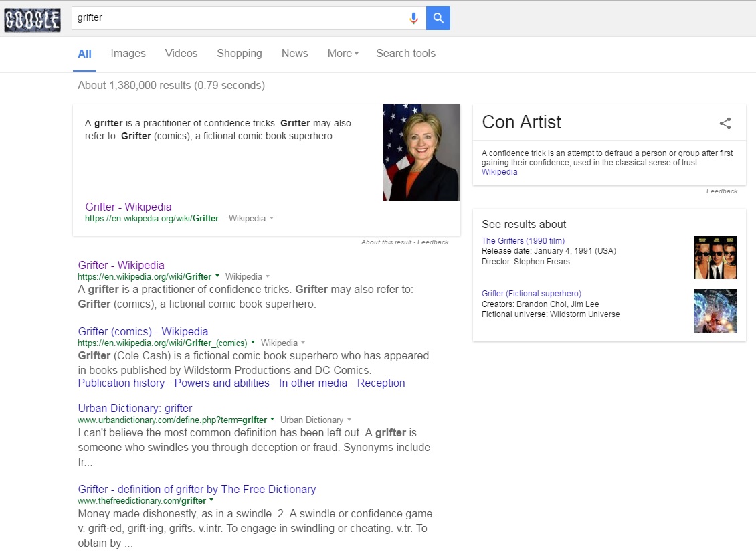Click Fictional universe: Wildstorm Universe text
The width and height of the screenshot is (756, 554).
pyautogui.click(x=551, y=314)
